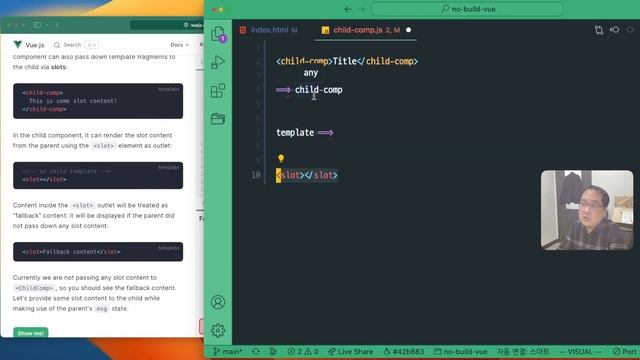Click the Show me! button

coord(31,333)
